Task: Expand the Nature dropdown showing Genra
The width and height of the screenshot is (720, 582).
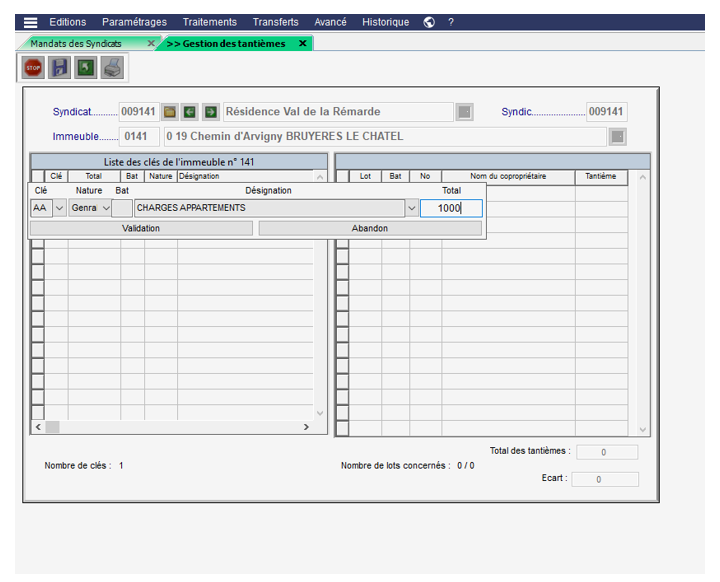Action: [x=106, y=208]
